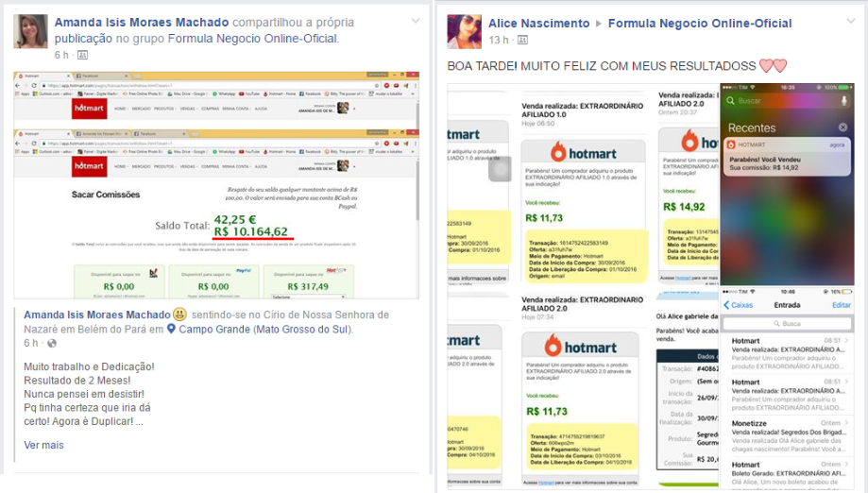Click 'Editar' in the phone inbox screenshot
The height and width of the screenshot is (493, 868).
tap(842, 305)
